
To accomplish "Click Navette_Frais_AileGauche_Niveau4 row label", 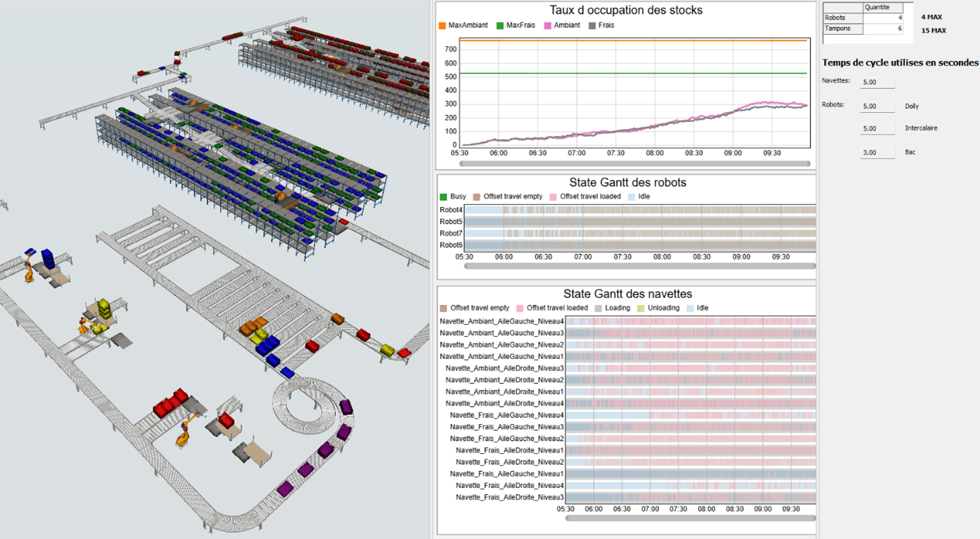I will (507, 415).
